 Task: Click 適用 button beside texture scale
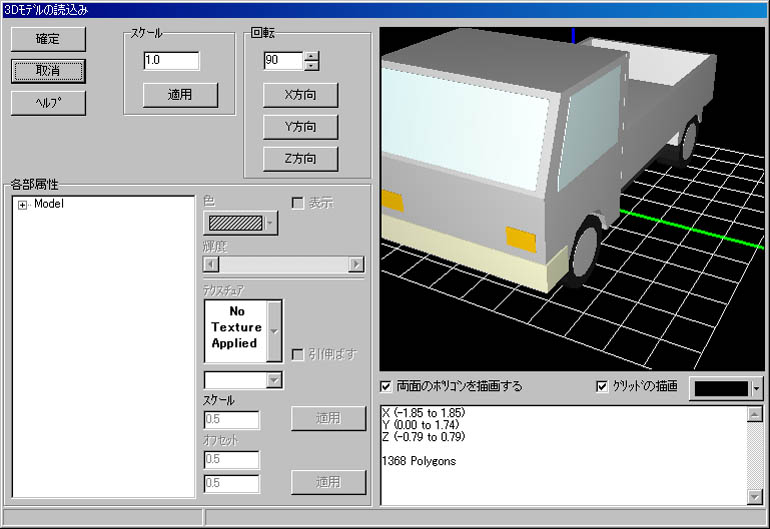pyautogui.click(x=329, y=418)
